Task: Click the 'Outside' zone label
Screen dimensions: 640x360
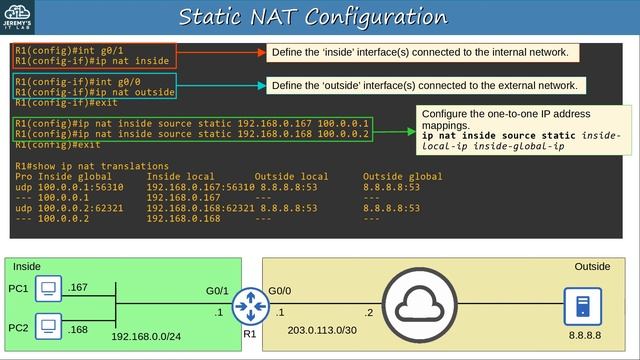Action: click(x=592, y=267)
